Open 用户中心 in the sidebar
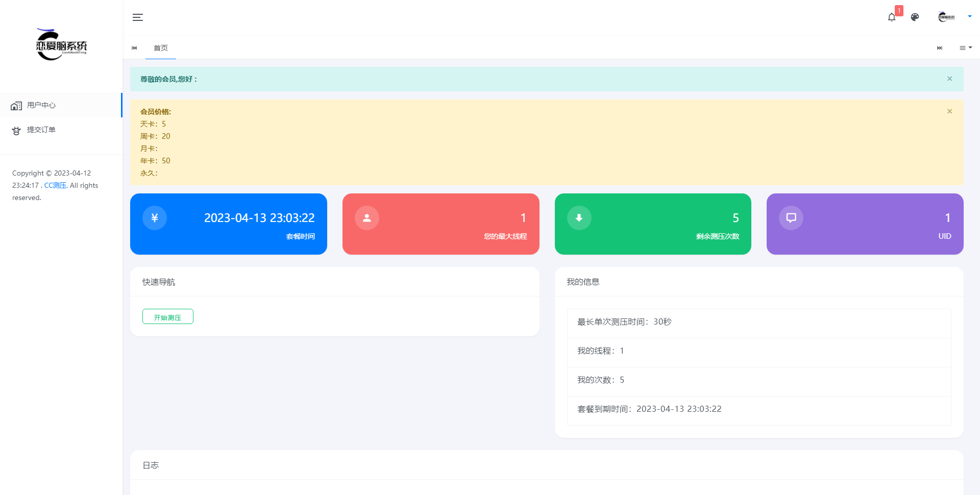This screenshot has height=495, width=980. click(x=41, y=105)
